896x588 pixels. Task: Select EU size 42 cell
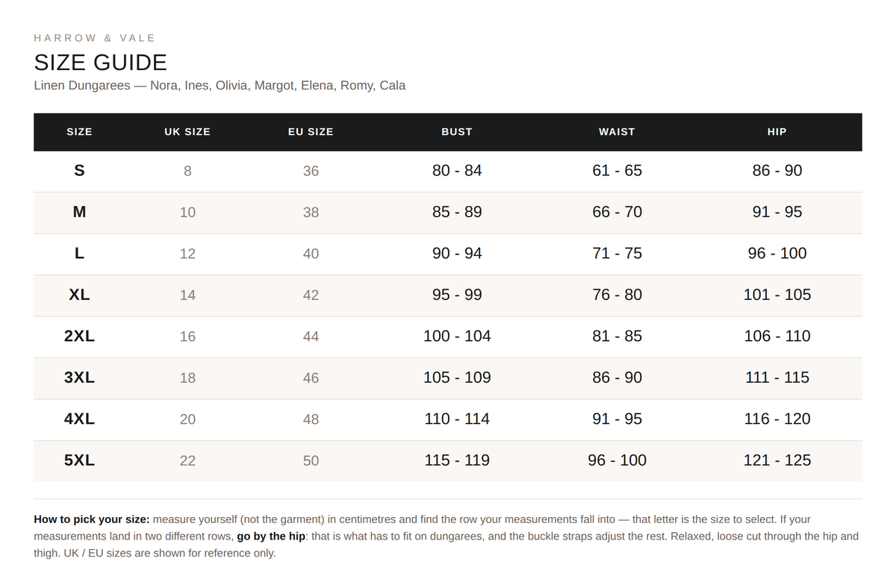point(311,295)
